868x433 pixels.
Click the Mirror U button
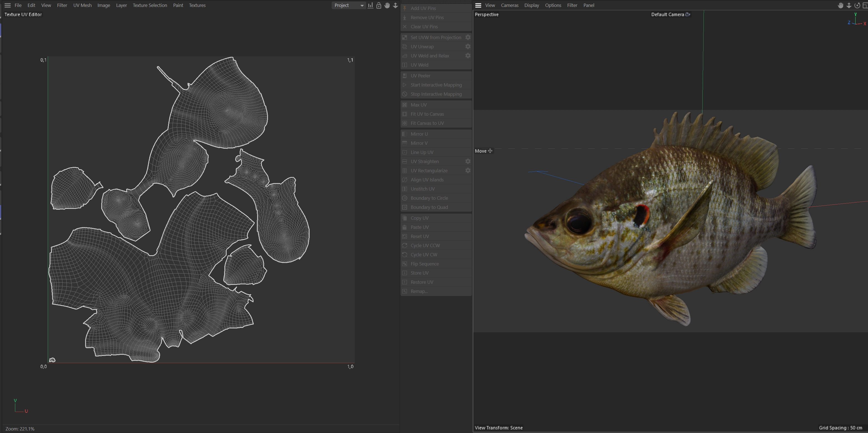[x=419, y=134]
